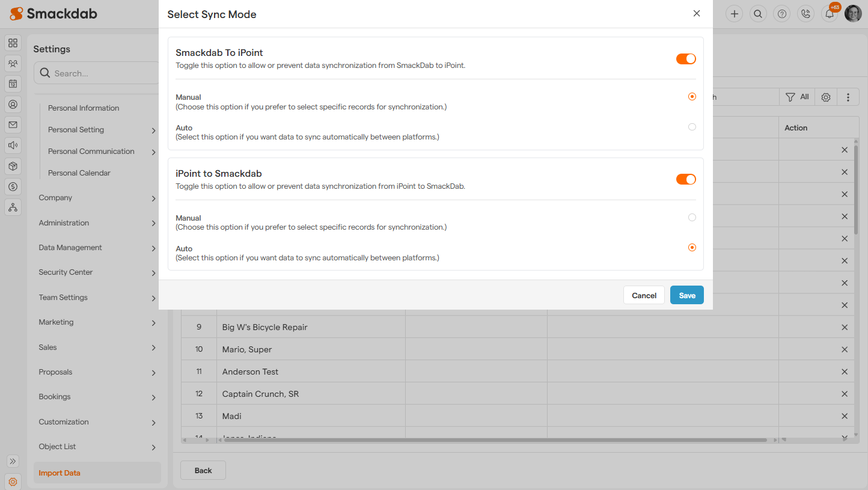Click the Save button
Screen dimensions: 868x490
[x=686, y=295]
